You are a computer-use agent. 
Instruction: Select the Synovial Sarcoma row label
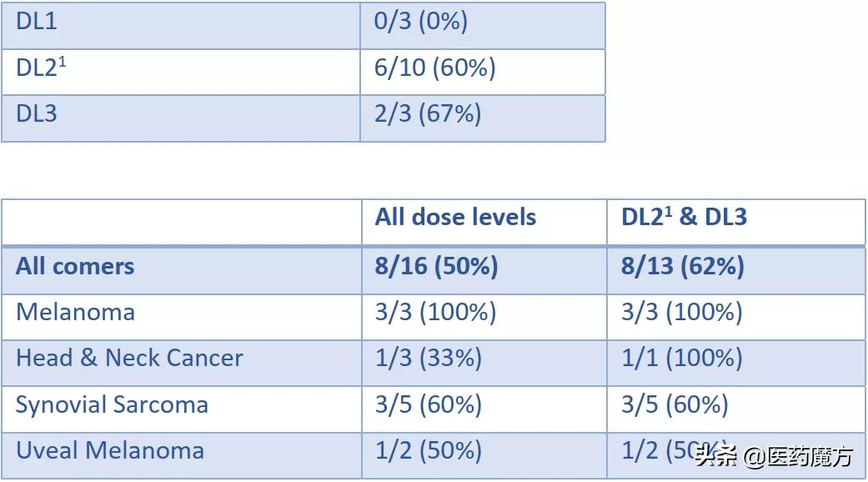pos(112,405)
